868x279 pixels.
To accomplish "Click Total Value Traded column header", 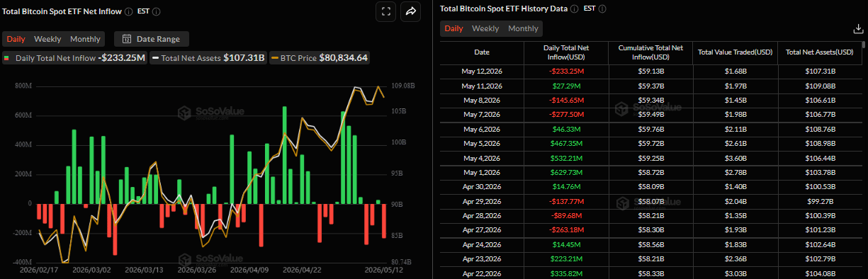I will (735, 52).
